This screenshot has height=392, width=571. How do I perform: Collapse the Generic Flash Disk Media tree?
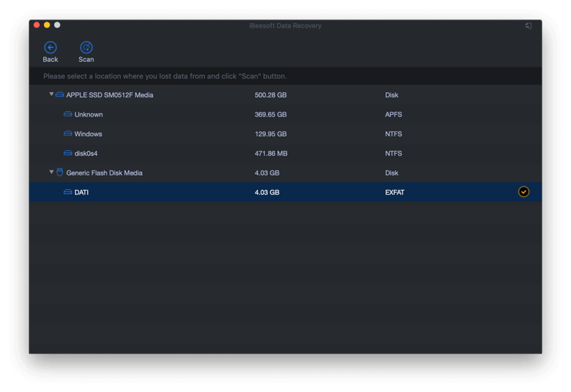51,173
